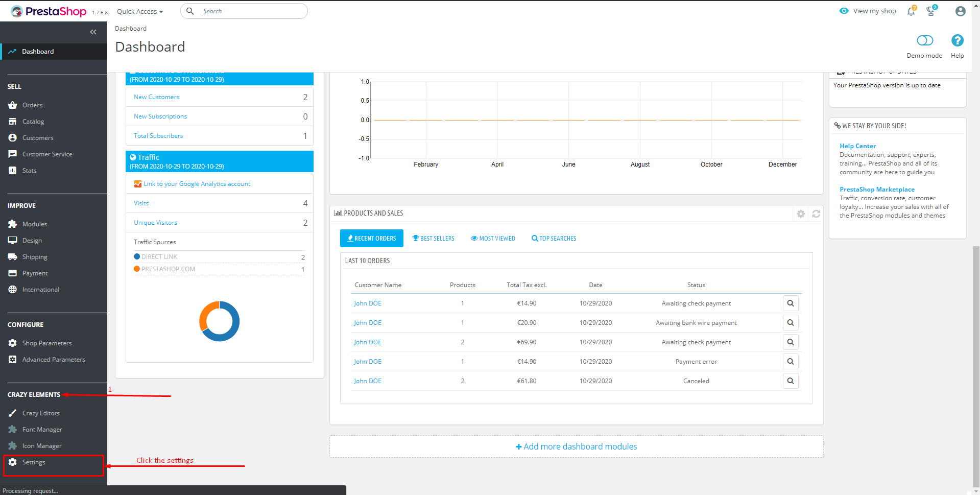Open the Customer Service section
This screenshot has height=495, width=980.
[x=46, y=154]
